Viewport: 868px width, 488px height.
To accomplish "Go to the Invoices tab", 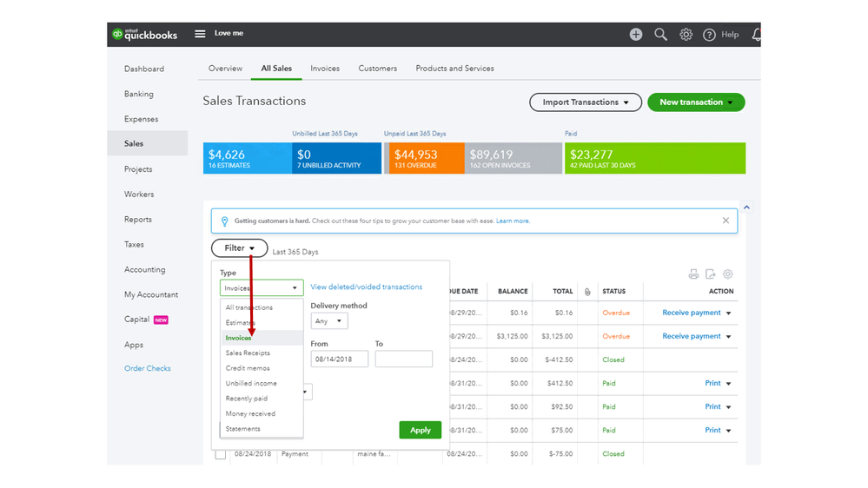I will click(325, 69).
